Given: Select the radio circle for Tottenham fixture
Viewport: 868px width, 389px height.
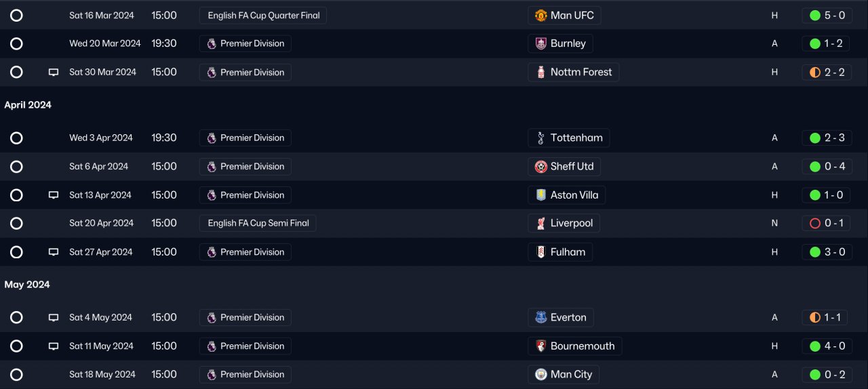Looking at the screenshot, I should click(x=17, y=138).
